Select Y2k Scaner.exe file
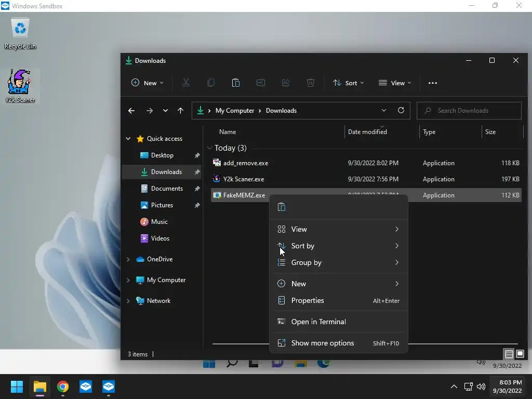Screen dimensions: 532x399 [366, 179]
